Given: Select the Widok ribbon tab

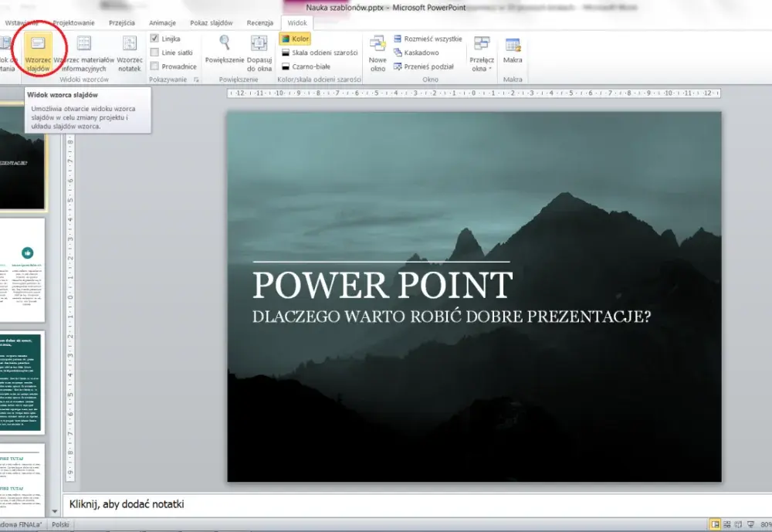Looking at the screenshot, I should pos(297,22).
